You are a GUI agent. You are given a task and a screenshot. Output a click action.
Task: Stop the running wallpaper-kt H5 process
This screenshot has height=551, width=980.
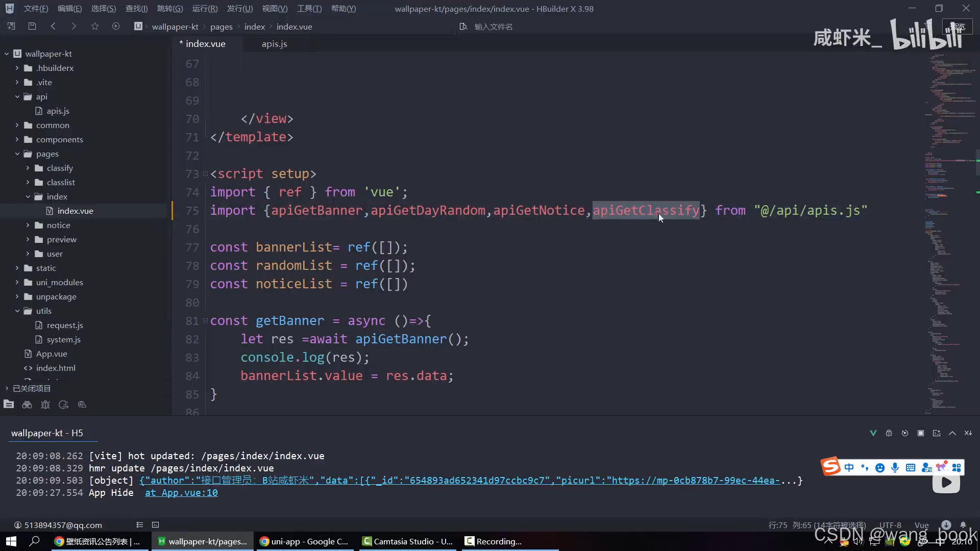point(921,433)
